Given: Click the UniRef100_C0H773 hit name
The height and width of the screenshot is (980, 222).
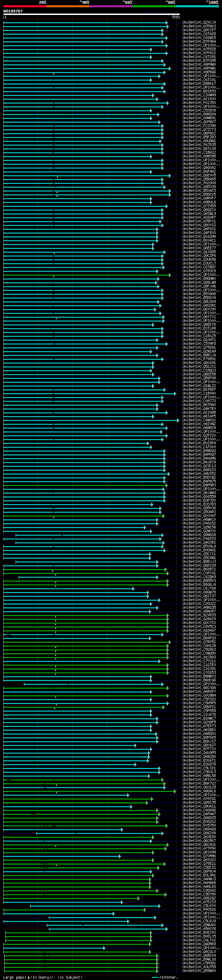Looking at the screenshot, I should [x=199, y=401].
